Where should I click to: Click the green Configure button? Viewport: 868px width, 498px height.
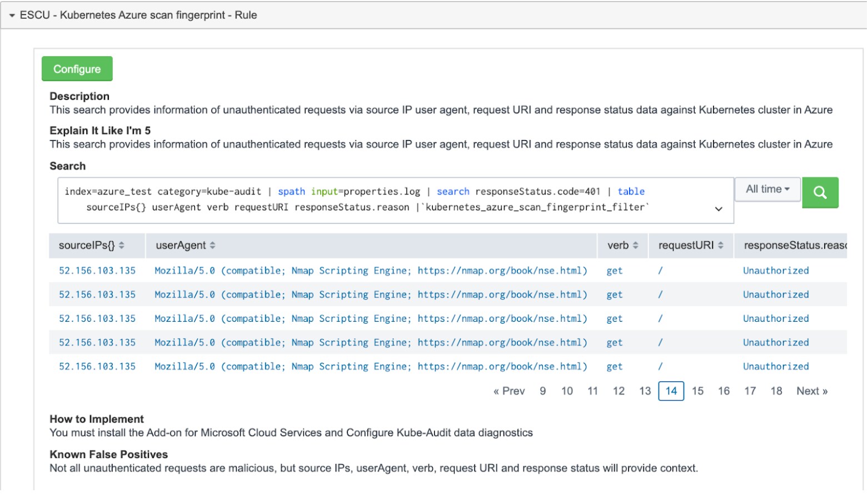[77, 69]
